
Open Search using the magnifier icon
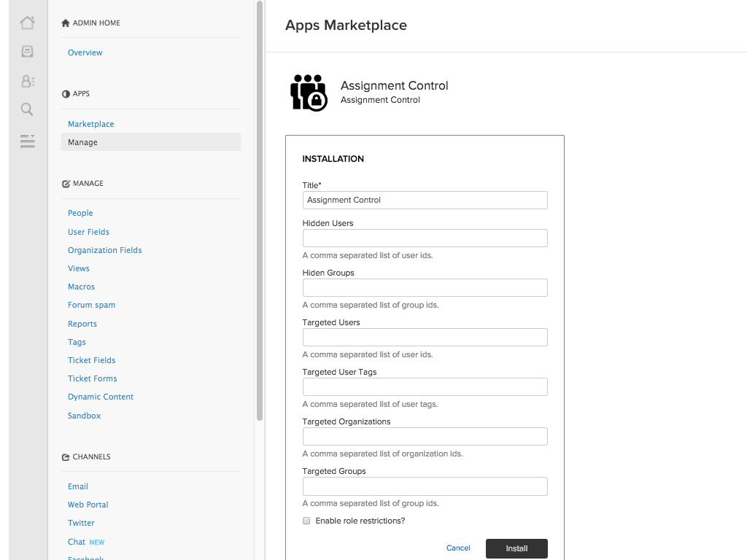click(27, 109)
